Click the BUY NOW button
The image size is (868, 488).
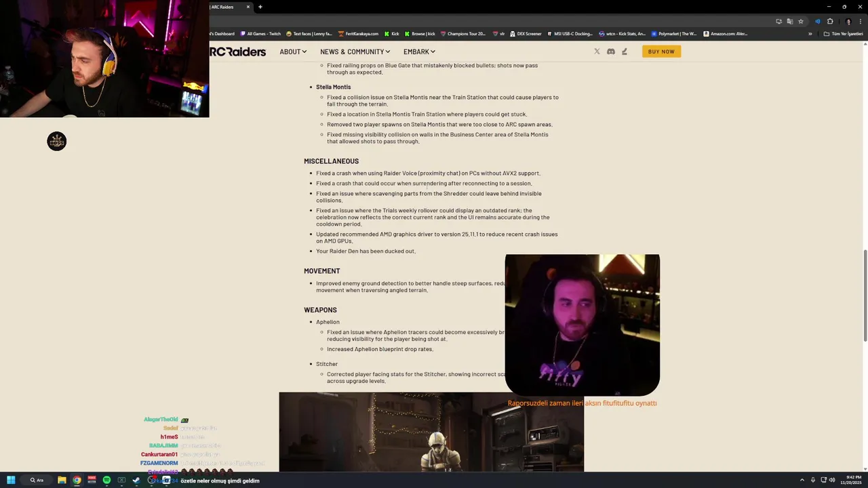(661, 52)
